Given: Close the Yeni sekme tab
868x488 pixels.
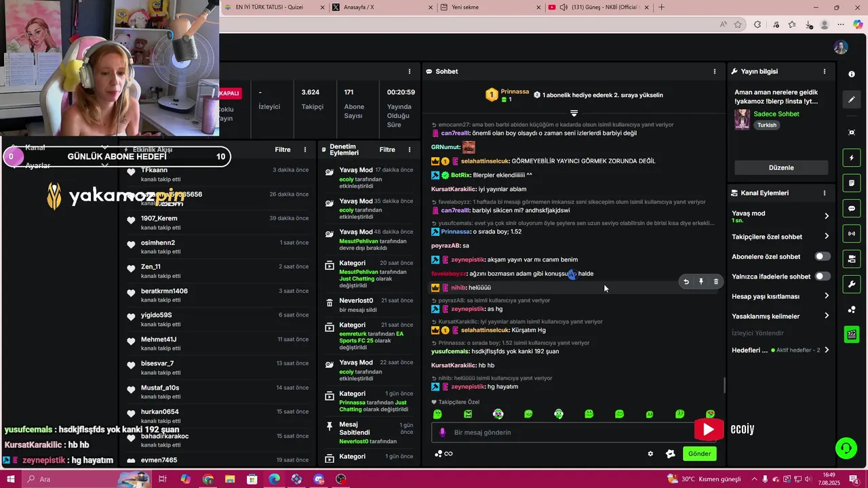Looking at the screenshot, I should pyautogui.click(x=538, y=7).
